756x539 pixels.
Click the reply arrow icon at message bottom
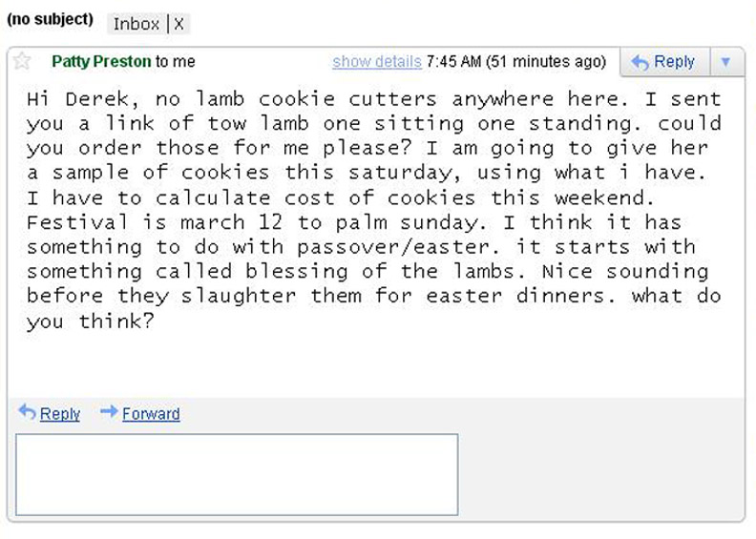(27, 412)
